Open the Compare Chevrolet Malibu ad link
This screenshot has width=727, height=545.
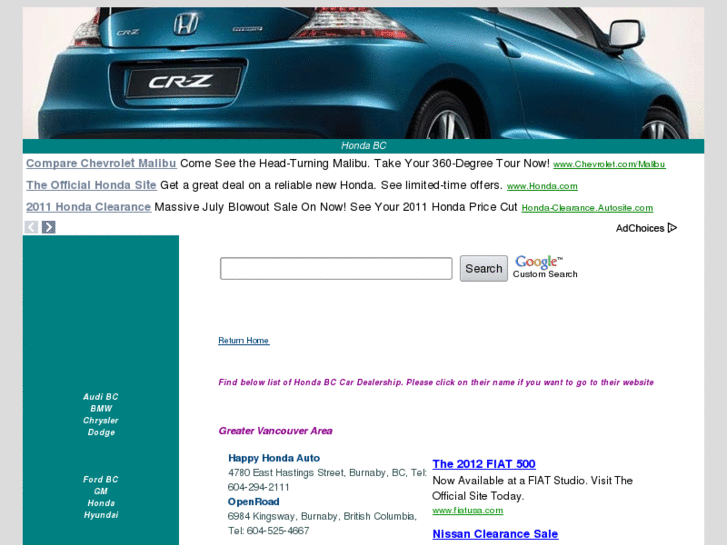click(x=101, y=163)
